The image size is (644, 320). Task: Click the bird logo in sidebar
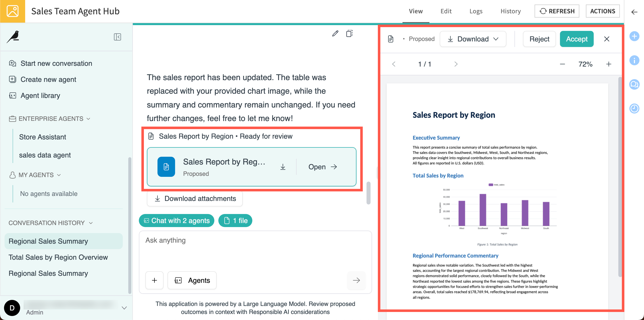[x=13, y=37]
